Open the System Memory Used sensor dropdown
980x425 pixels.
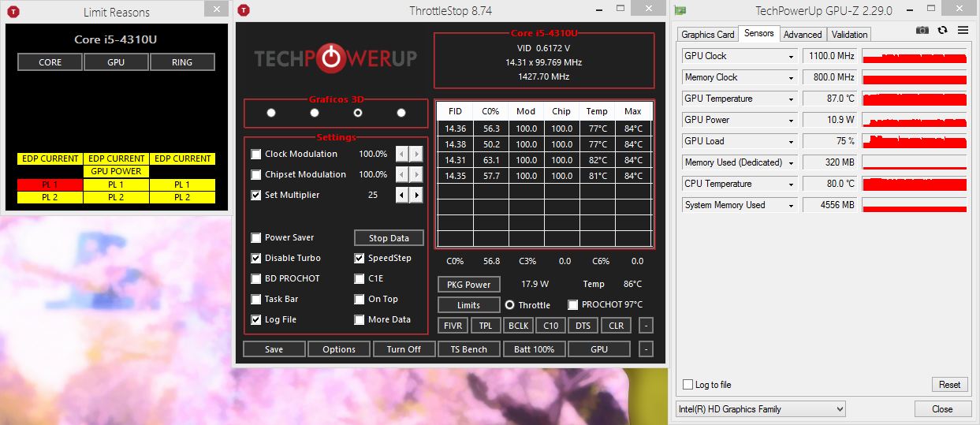coord(792,206)
